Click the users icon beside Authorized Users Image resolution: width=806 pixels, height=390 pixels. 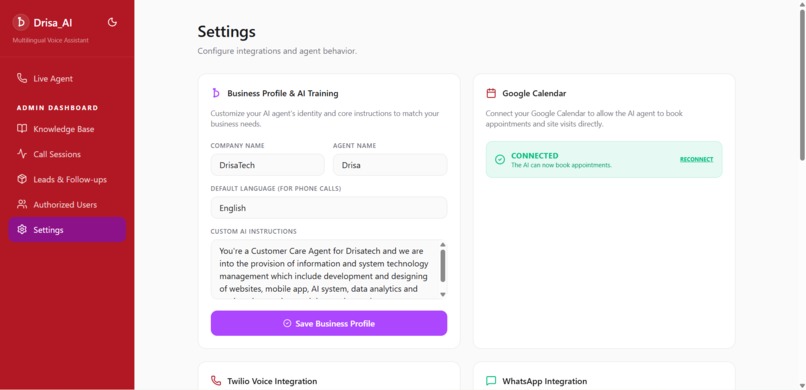coord(22,204)
